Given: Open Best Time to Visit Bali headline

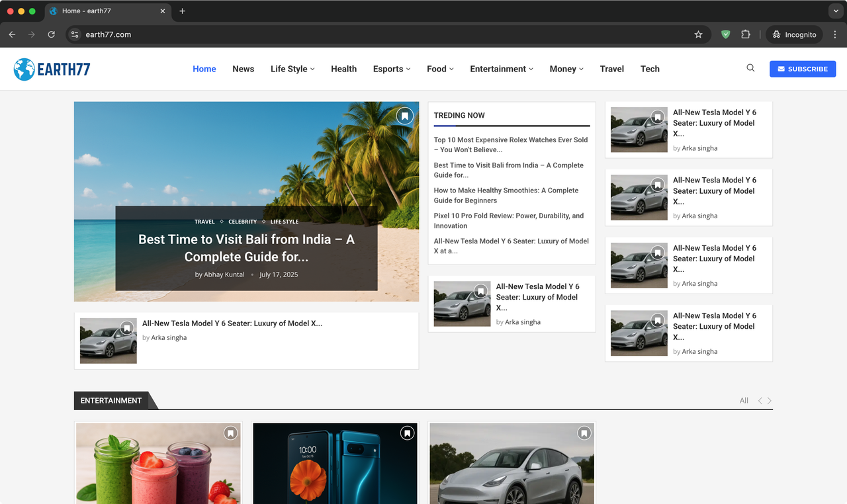Looking at the screenshot, I should tap(246, 248).
